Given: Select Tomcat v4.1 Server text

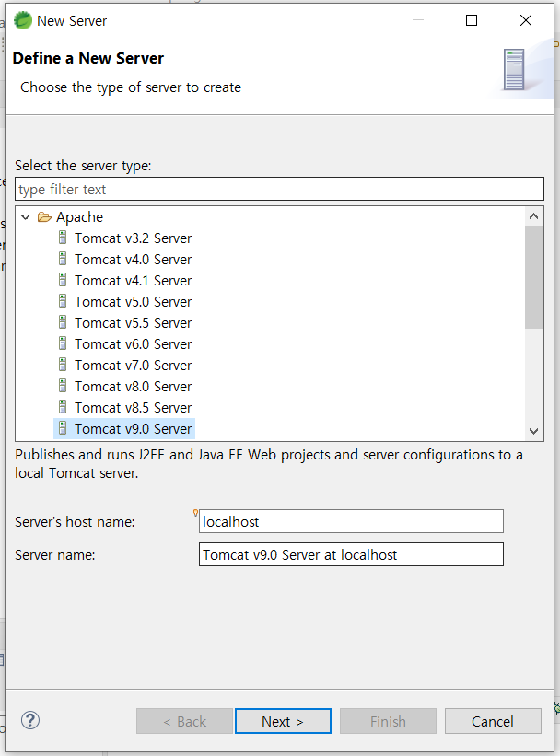Looking at the screenshot, I should (x=134, y=281).
